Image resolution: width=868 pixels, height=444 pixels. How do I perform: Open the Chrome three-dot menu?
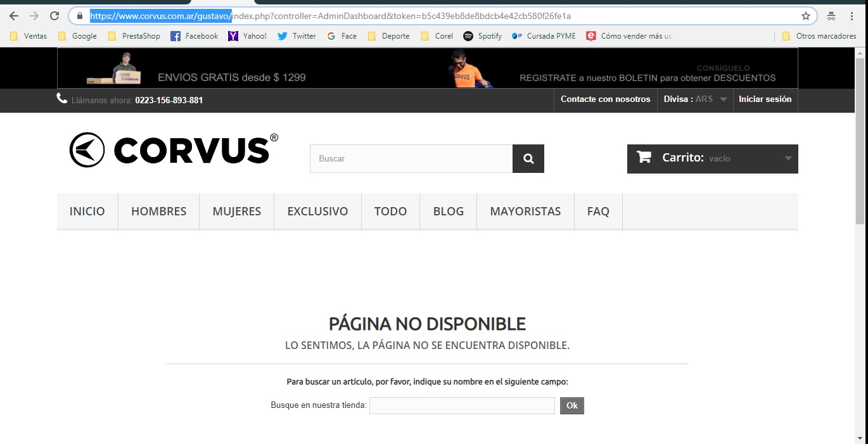pyautogui.click(x=852, y=16)
